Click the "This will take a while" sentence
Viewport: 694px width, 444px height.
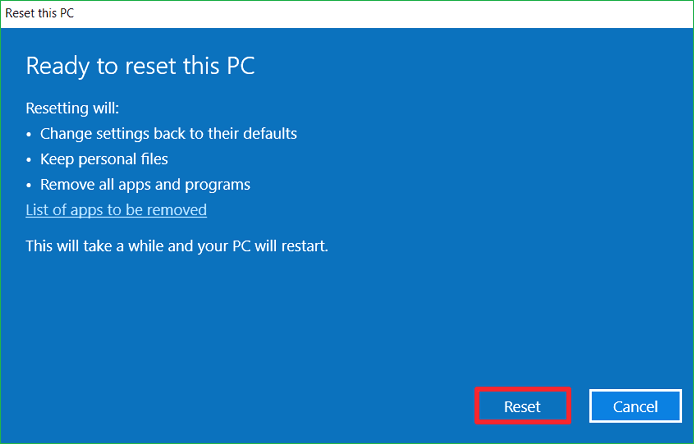click(x=177, y=244)
